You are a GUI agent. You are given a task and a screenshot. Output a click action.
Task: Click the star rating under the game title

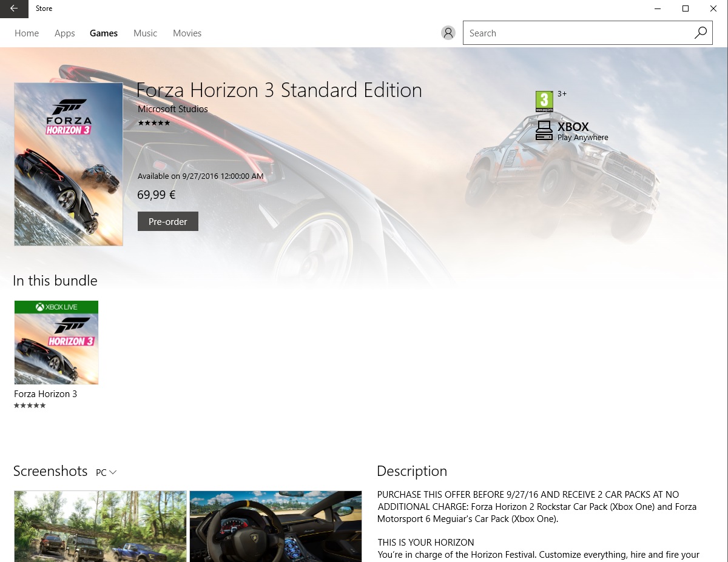(154, 123)
